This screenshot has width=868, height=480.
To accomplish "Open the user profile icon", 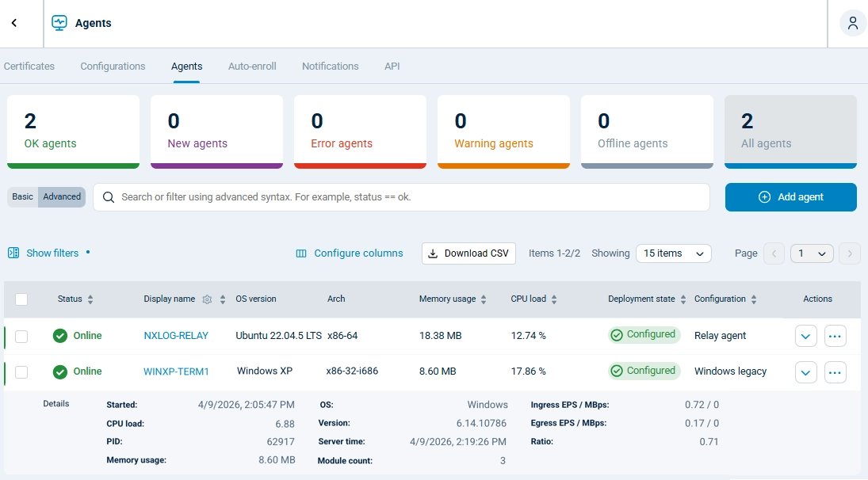I will pos(852,23).
